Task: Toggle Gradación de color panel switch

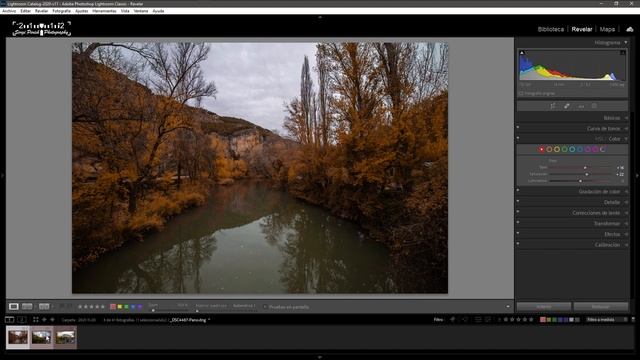Action: 518,190
